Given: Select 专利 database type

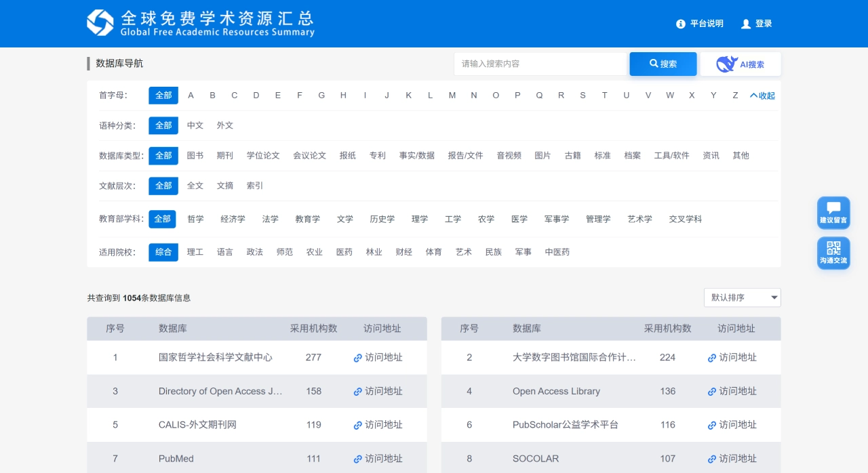Looking at the screenshot, I should point(378,155).
